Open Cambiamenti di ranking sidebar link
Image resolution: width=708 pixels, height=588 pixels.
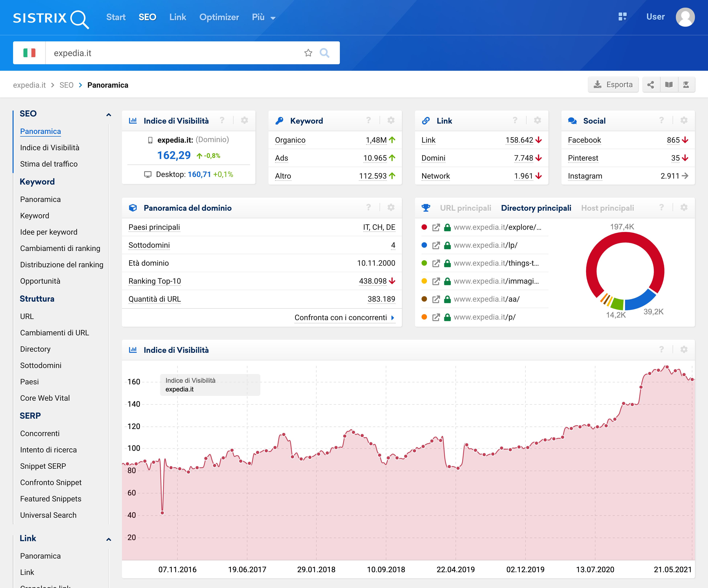point(60,248)
